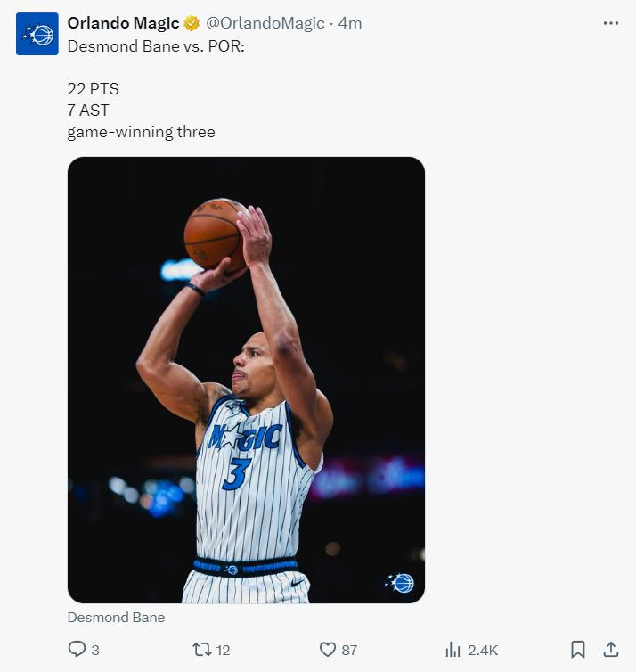
Task: View post analytics bar chart icon
Action: [453, 650]
